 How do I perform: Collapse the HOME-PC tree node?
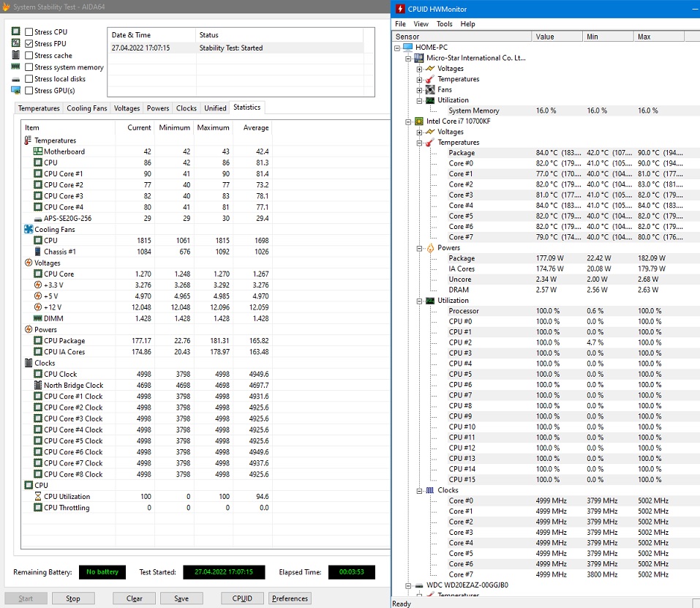(397, 48)
